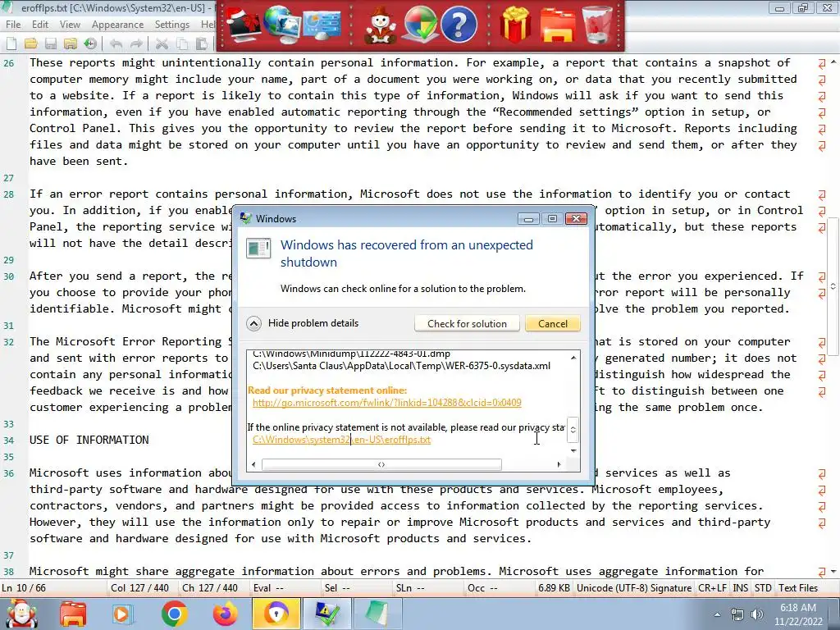
Task: Open Google Chrome from taskbar
Action: (x=174, y=614)
